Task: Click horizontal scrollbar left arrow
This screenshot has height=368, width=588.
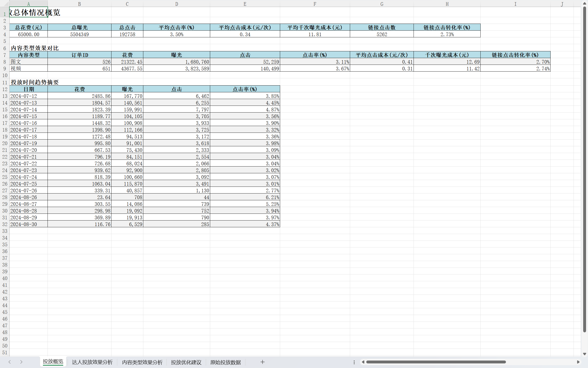Action: tap(363, 362)
